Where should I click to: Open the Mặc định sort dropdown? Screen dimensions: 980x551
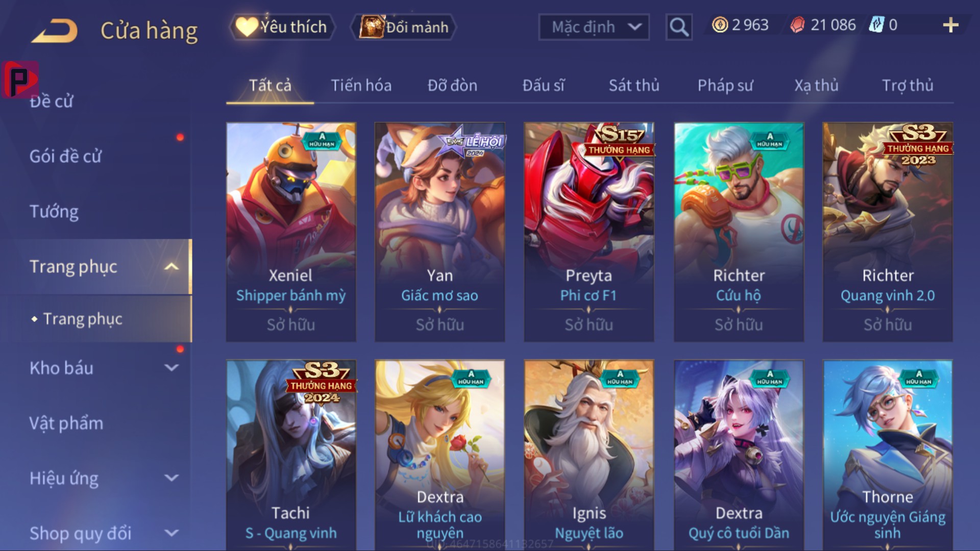594,27
